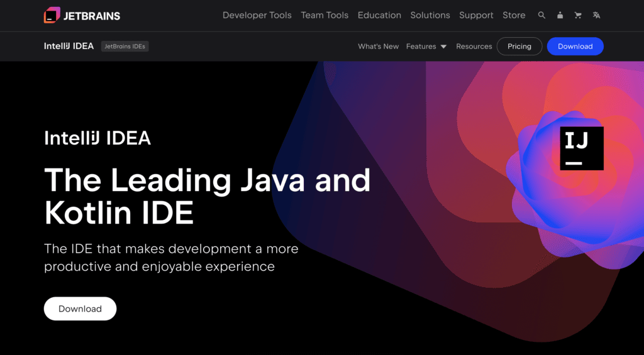The width and height of the screenshot is (644, 355).
Task: Click the IJ product logo in hero
Action: pos(582,148)
